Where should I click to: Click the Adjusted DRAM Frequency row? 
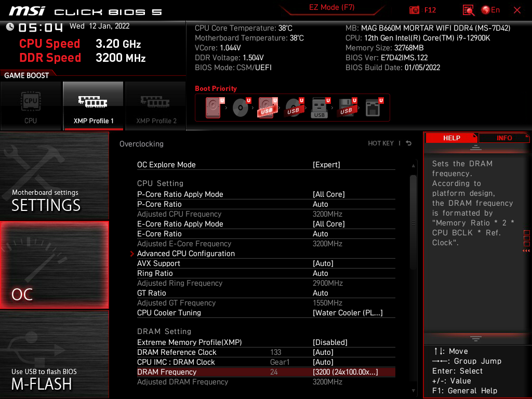266,382
